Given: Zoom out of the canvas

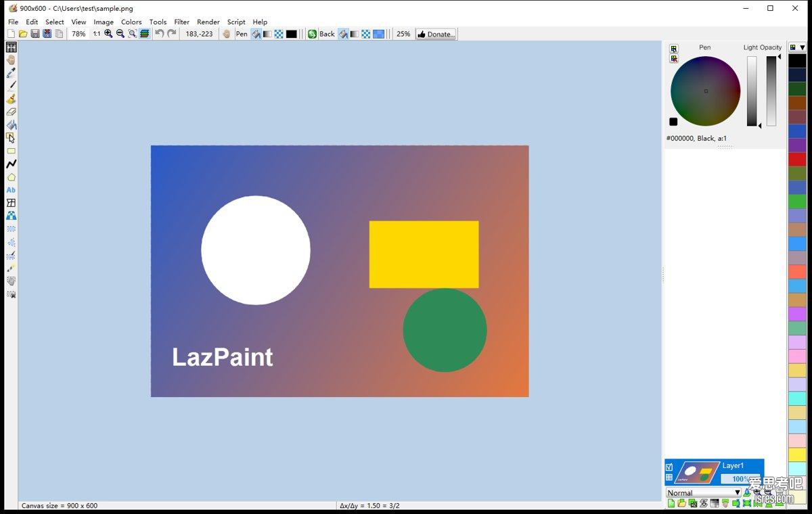Looking at the screenshot, I should click(x=120, y=34).
